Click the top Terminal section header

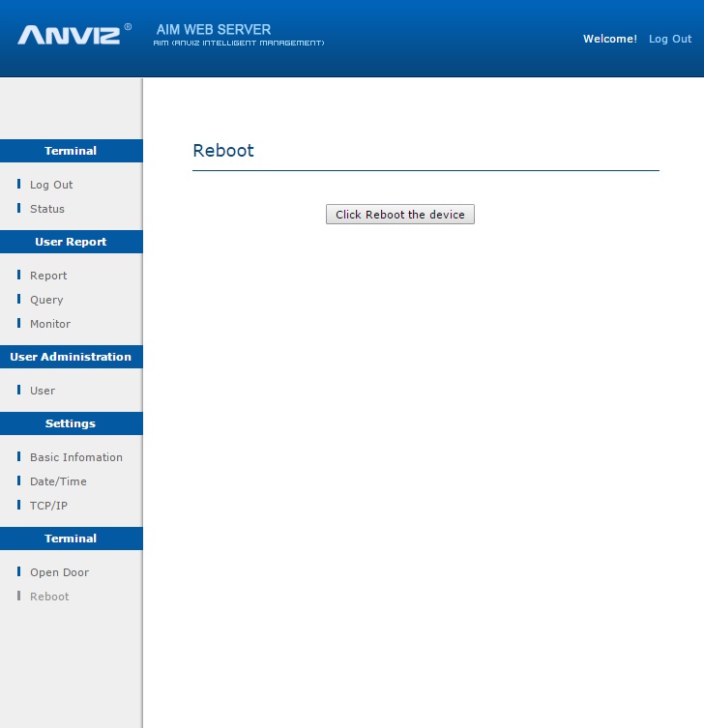[71, 151]
